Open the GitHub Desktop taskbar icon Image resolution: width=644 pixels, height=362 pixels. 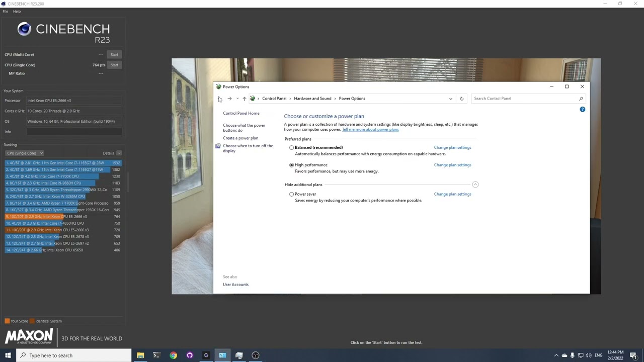(x=190, y=355)
